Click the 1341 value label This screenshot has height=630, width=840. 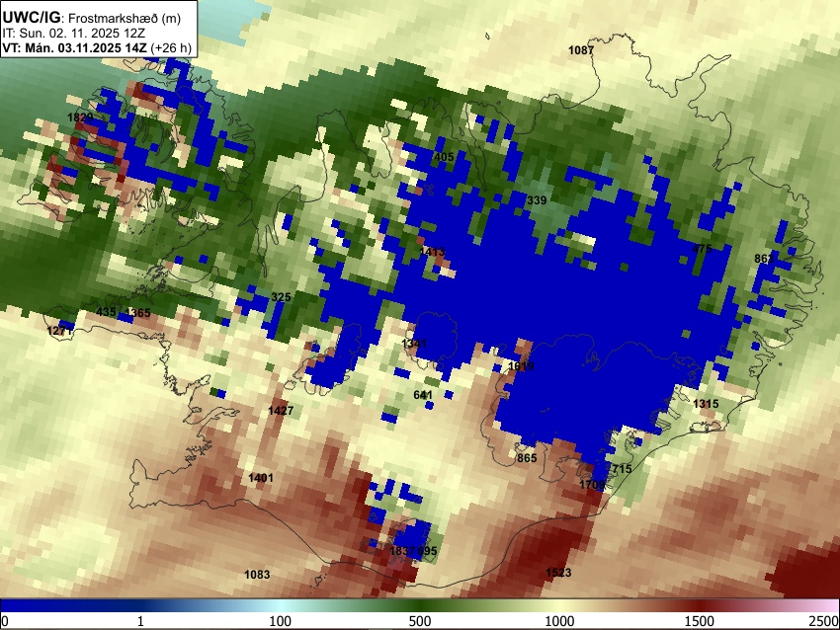pos(414,343)
